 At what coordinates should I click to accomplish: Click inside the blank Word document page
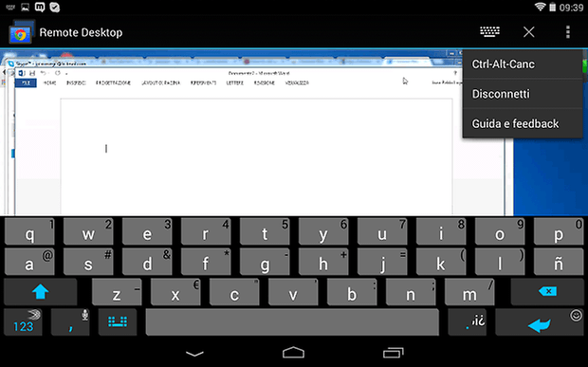click(x=256, y=156)
